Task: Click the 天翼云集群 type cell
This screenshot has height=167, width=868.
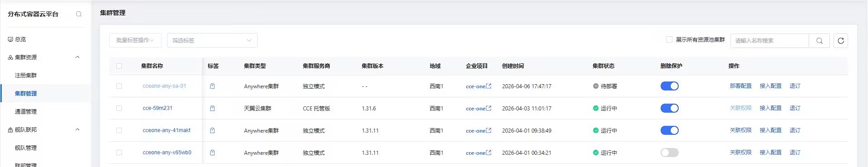Action: click(x=258, y=108)
